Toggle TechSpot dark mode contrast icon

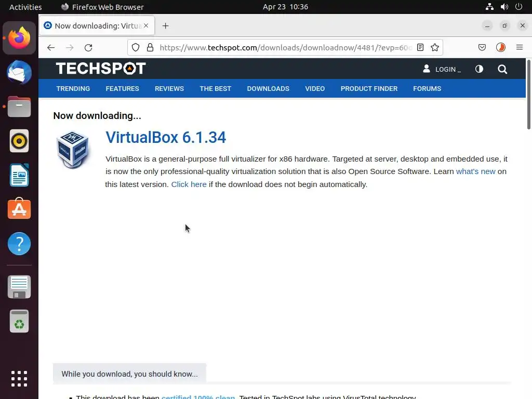[479, 69]
